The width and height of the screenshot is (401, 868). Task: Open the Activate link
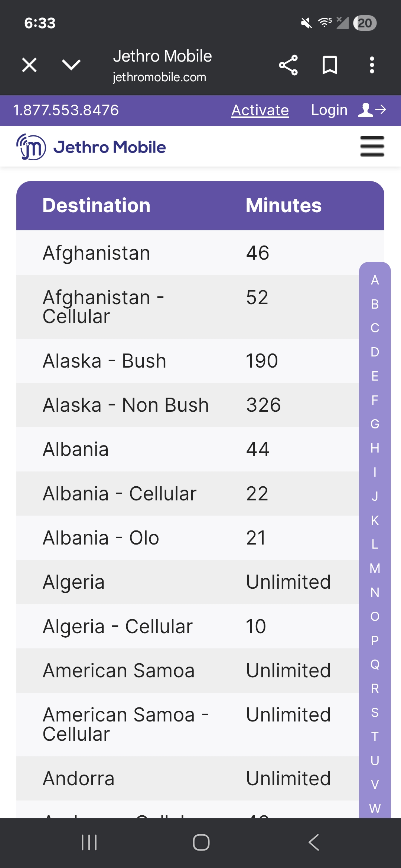pos(260,110)
